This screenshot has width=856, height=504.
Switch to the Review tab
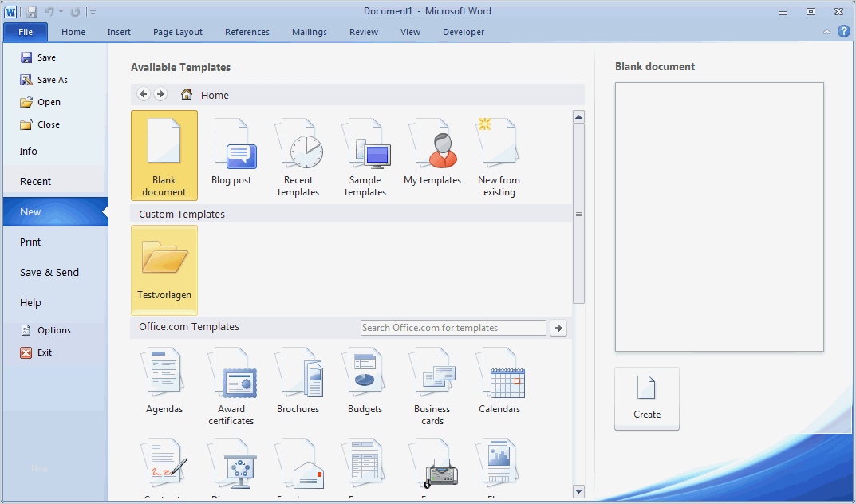pos(364,32)
